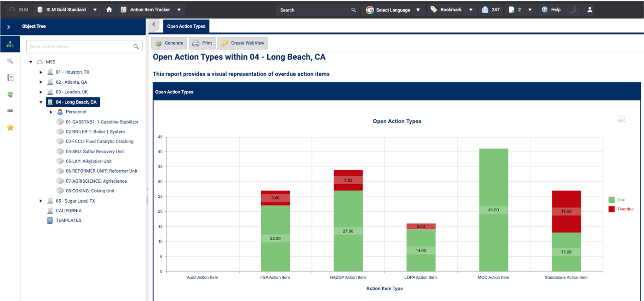The width and height of the screenshot is (644, 301).
Task: Click the Create WebView button
Action: tap(242, 43)
